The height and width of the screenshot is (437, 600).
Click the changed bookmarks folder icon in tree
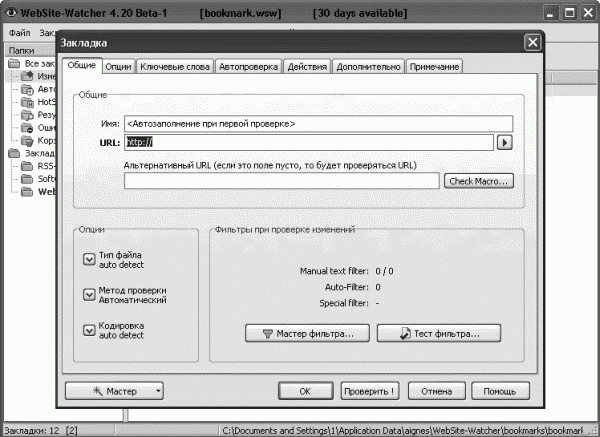pos(27,76)
